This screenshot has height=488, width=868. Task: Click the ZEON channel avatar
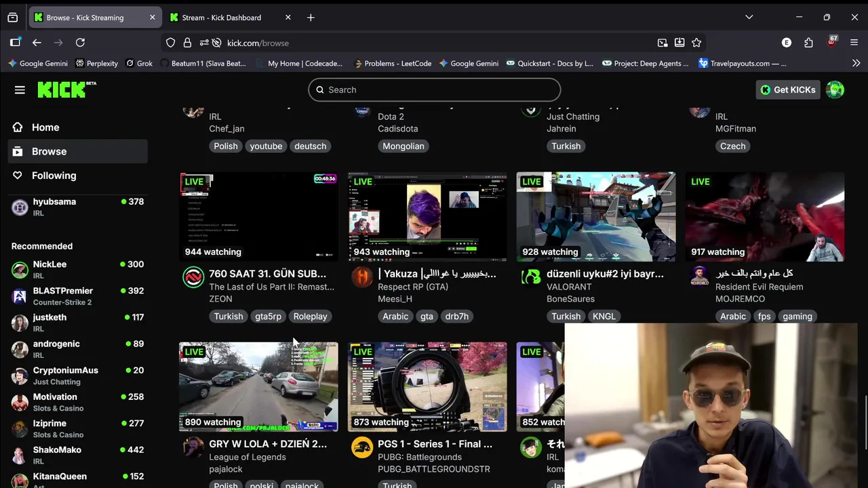point(193,277)
